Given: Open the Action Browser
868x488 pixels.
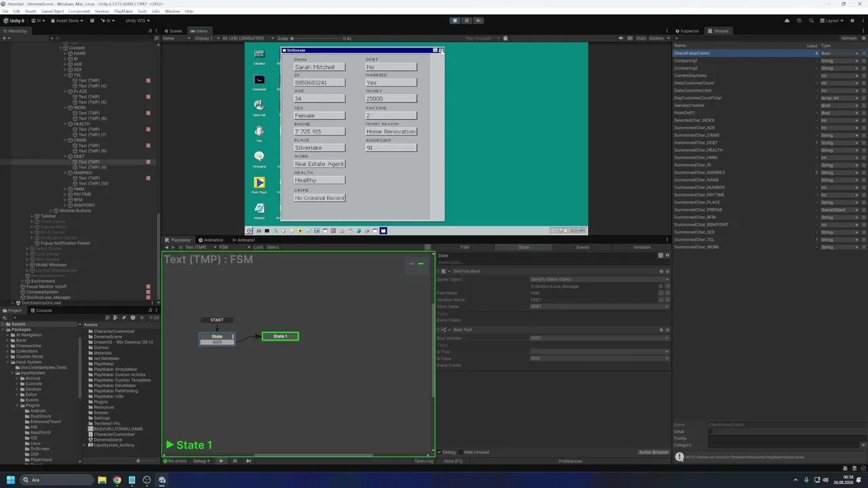Looking at the screenshot, I should (x=653, y=452).
